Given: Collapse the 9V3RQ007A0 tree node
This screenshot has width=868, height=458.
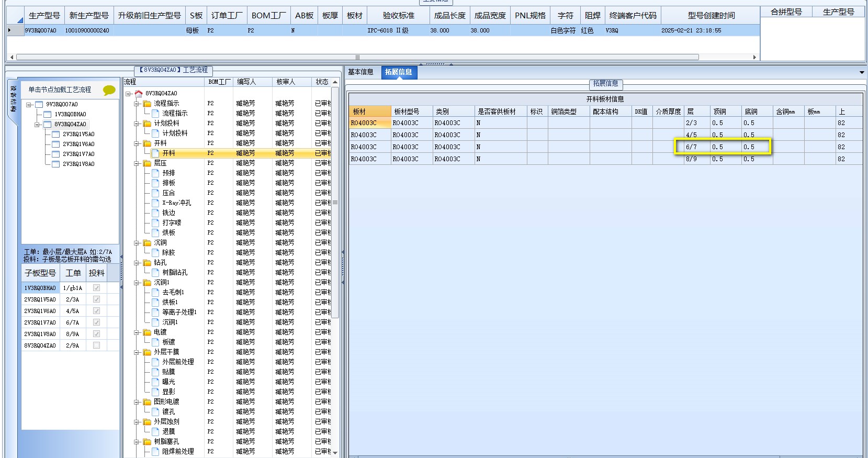Looking at the screenshot, I should pyautogui.click(x=29, y=105).
